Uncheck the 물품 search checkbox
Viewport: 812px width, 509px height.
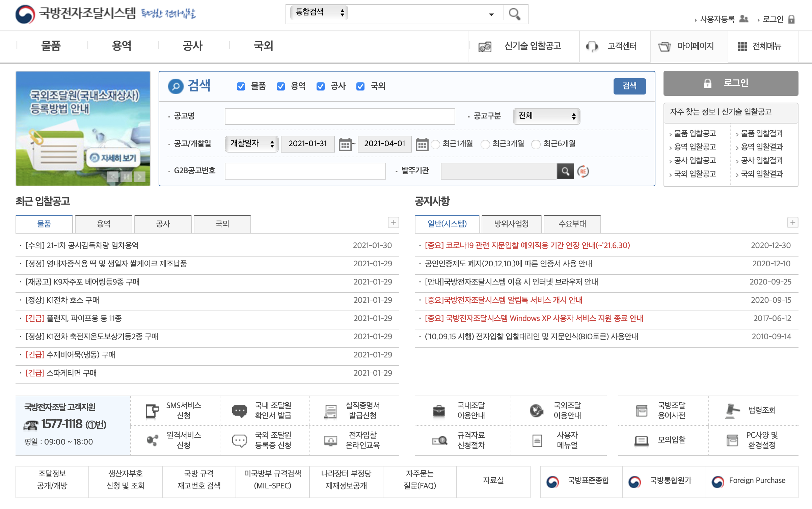[x=241, y=86]
